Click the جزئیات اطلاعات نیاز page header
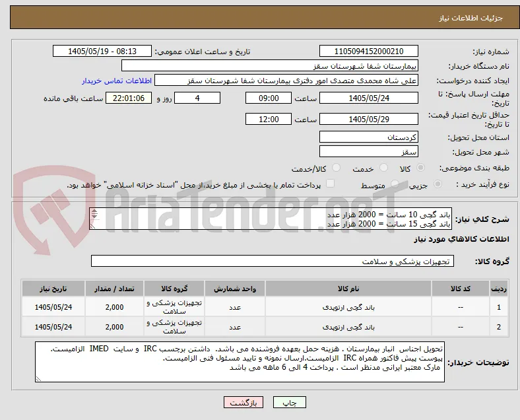Screen dimensions: 520x420 click(471, 18)
